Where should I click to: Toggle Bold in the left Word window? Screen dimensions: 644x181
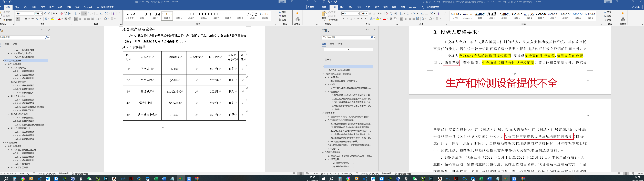tap(18, 19)
